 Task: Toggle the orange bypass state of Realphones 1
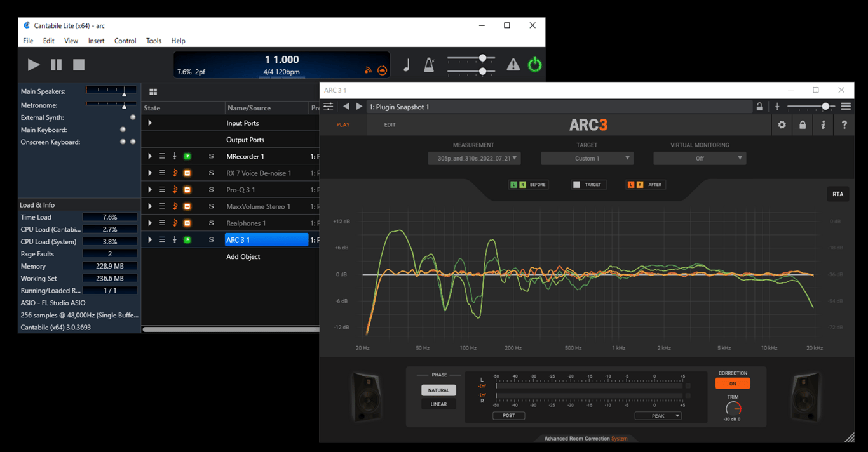[187, 223]
